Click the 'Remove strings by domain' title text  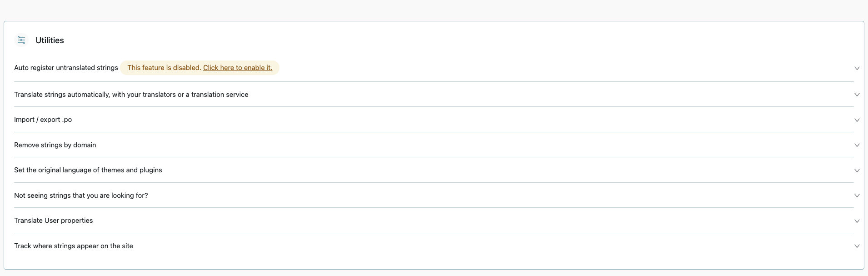point(55,145)
